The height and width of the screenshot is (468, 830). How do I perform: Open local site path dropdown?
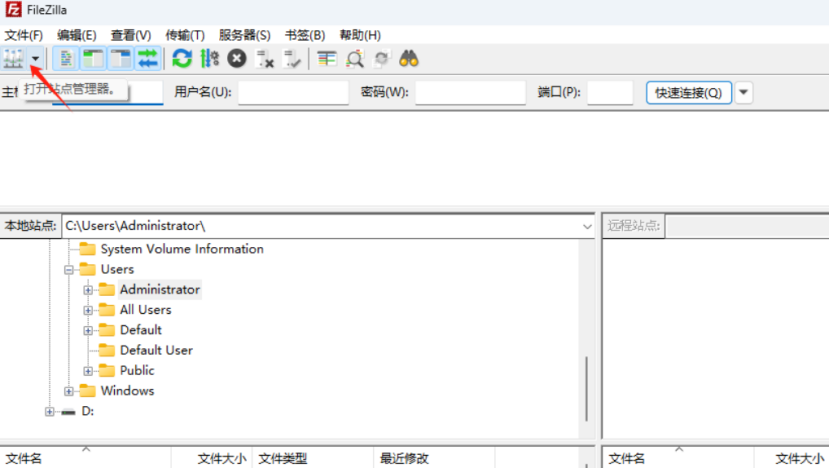coord(587,227)
